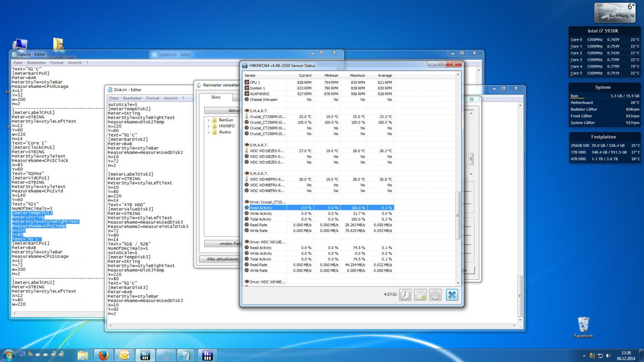Click the Aktive skins button in Rainmeter
The height and width of the screenshot is (362, 644).
223,111
